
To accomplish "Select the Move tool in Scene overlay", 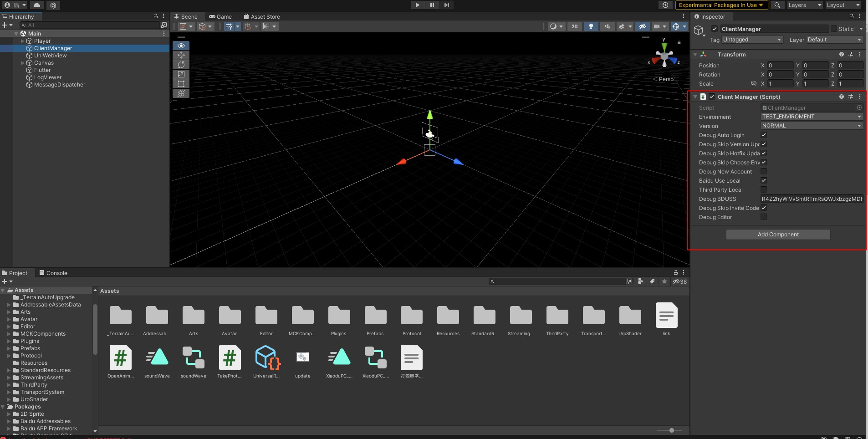I will click(181, 55).
